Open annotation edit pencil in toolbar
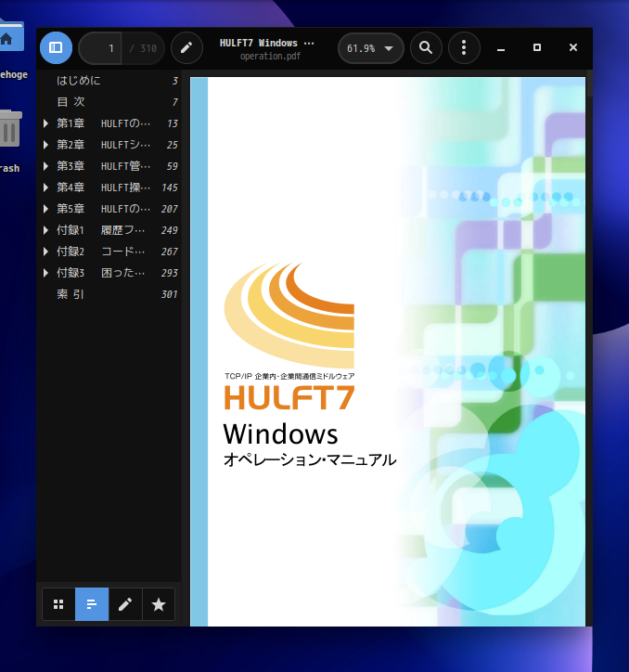This screenshot has height=672, width=629. [x=186, y=47]
